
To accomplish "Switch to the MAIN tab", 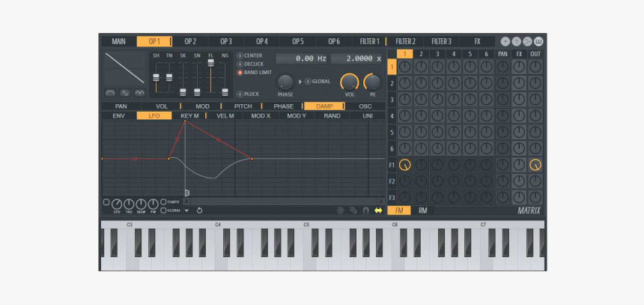I will click(119, 41).
